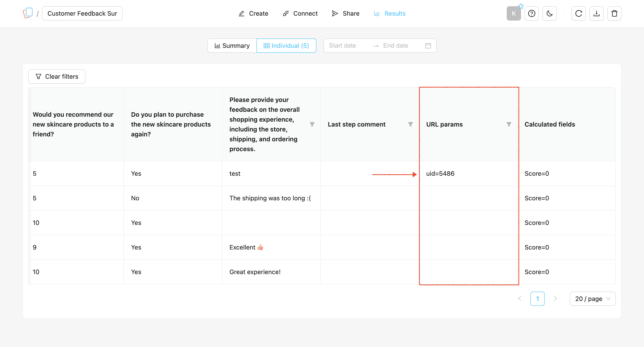Open the Connect tab
Viewport: 644px width, 347px height.
click(x=300, y=13)
